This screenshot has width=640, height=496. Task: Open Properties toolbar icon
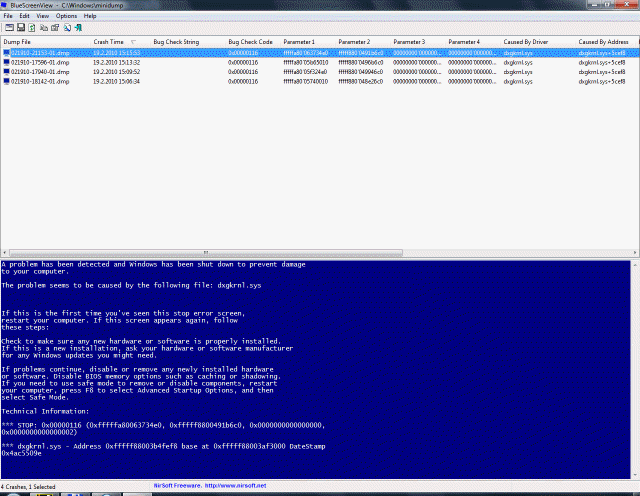click(x=55, y=28)
